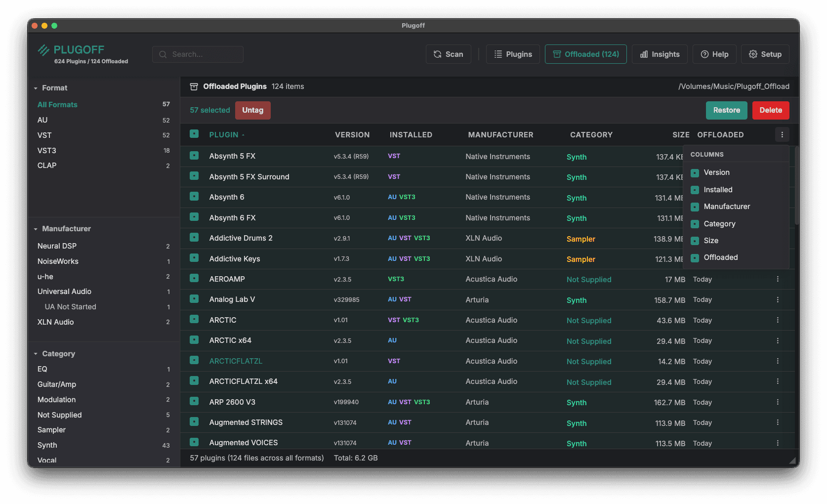827x504 pixels.
Task: Filter by XLN Audio manufacturer
Action: 104,322
